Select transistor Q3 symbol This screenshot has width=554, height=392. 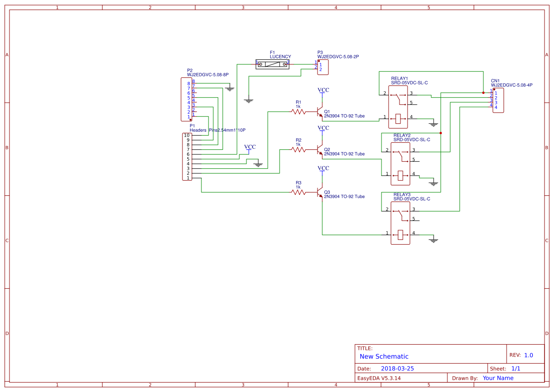(320, 192)
